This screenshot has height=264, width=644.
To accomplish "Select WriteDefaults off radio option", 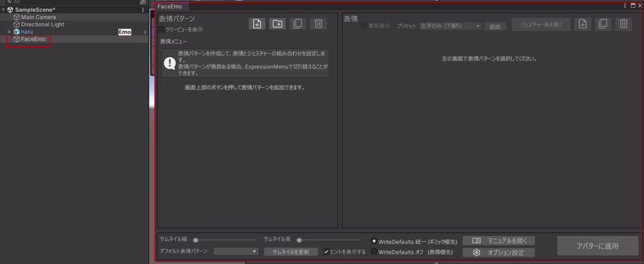I will 374,251.
